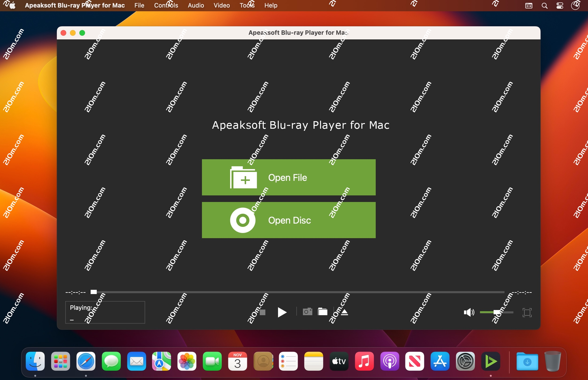Enter fullscreen mode with the frame icon
588x380 pixels.
click(527, 312)
